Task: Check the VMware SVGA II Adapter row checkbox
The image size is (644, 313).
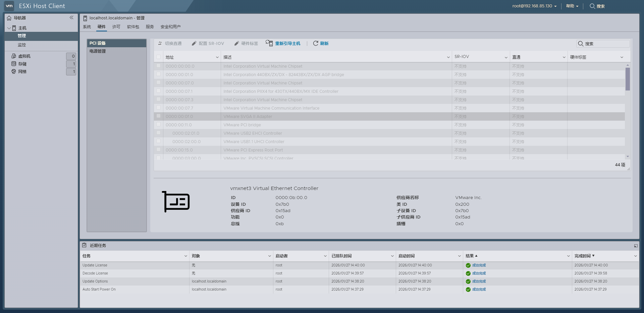Action: point(158,116)
